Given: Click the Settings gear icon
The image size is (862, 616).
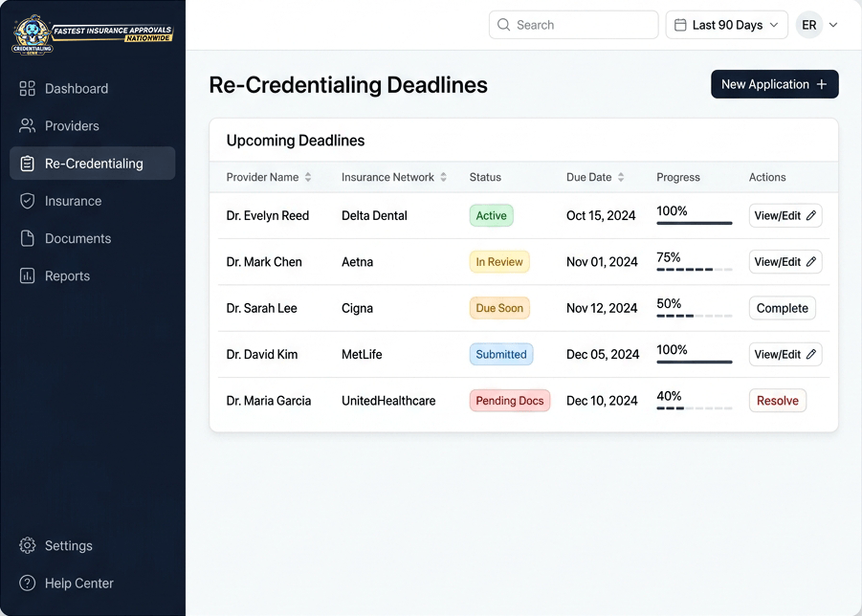Looking at the screenshot, I should (27, 545).
